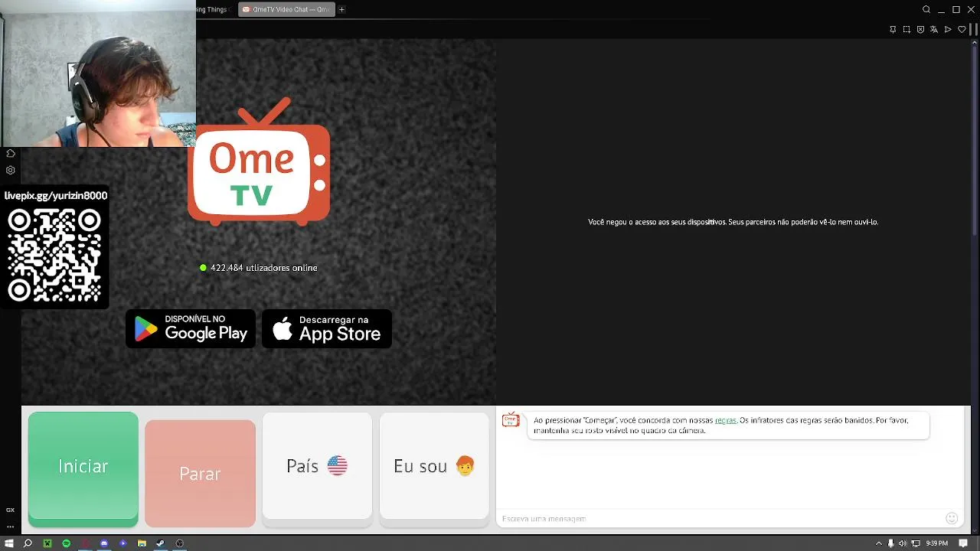Click the OmeTV logo
The height and width of the screenshot is (551, 980).
(259, 162)
